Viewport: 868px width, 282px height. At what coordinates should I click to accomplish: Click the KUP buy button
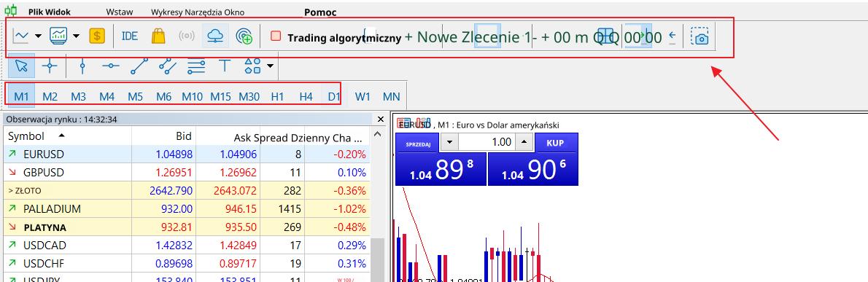pos(555,143)
